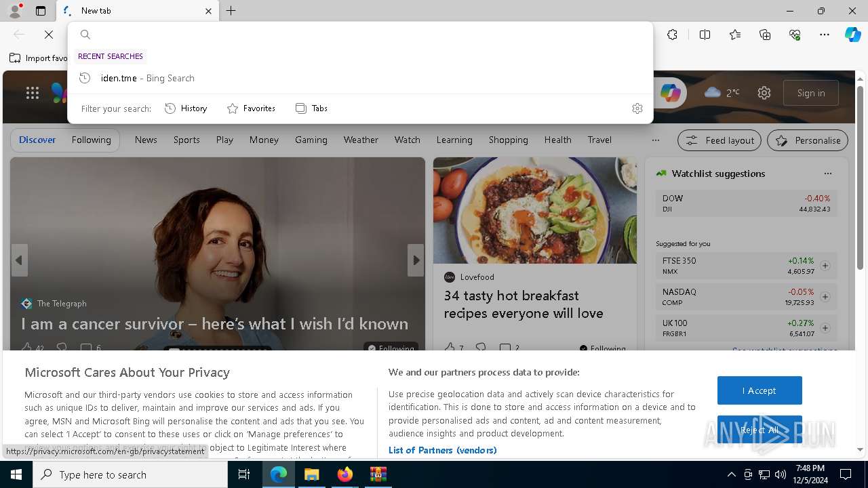Open the Health category
The width and height of the screenshot is (868, 488).
coord(557,140)
